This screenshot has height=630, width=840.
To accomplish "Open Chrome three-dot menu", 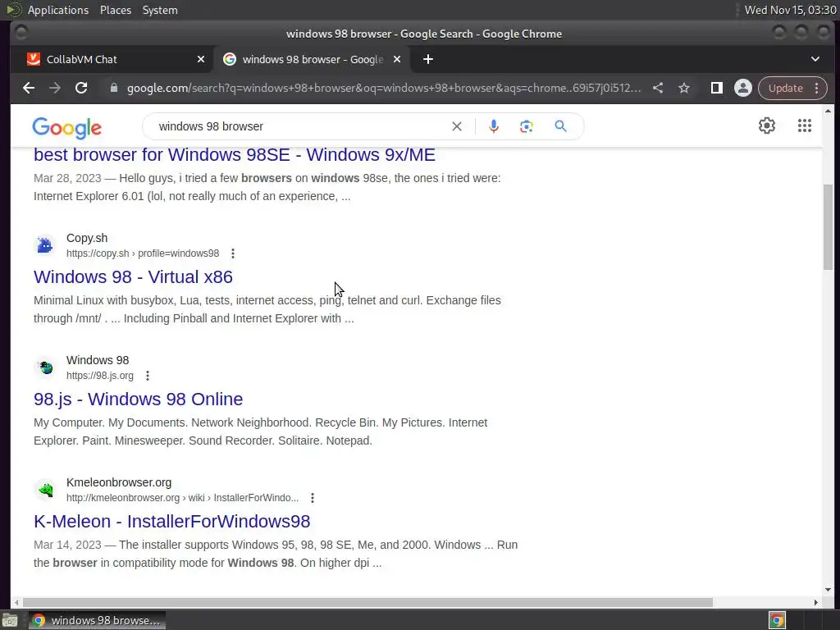I will pyautogui.click(x=817, y=88).
